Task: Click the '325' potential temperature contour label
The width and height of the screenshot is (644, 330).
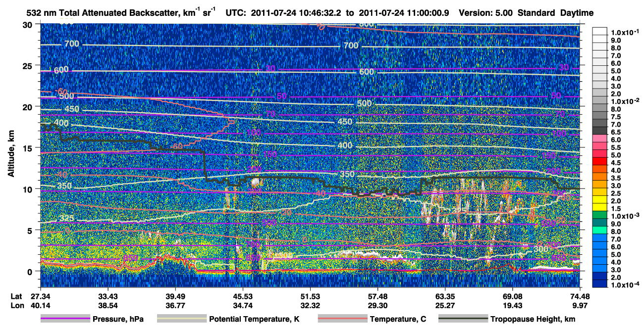Action: (67, 218)
